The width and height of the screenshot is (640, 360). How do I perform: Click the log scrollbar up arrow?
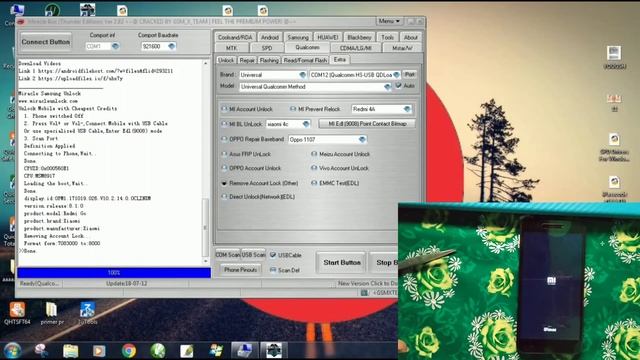pyautogui.click(x=205, y=63)
